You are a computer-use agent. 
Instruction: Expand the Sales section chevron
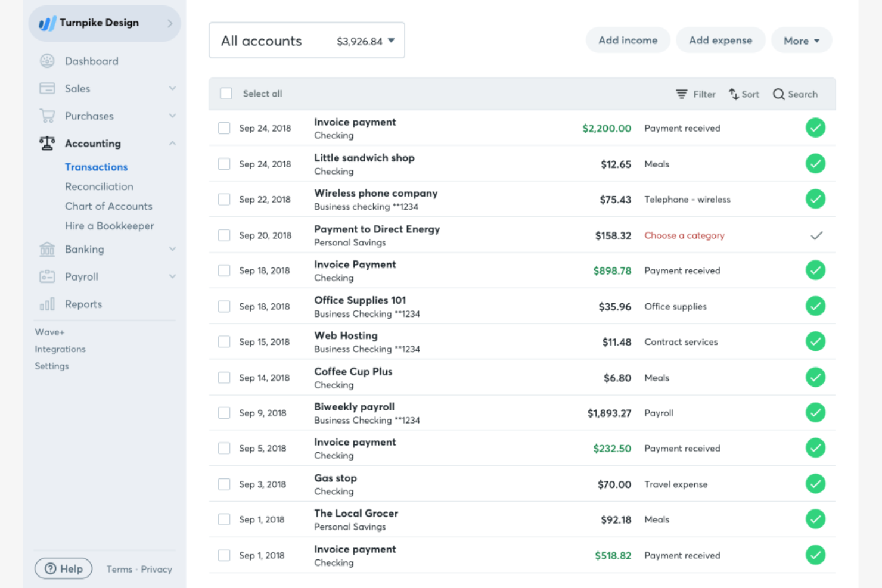tap(172, 88)
